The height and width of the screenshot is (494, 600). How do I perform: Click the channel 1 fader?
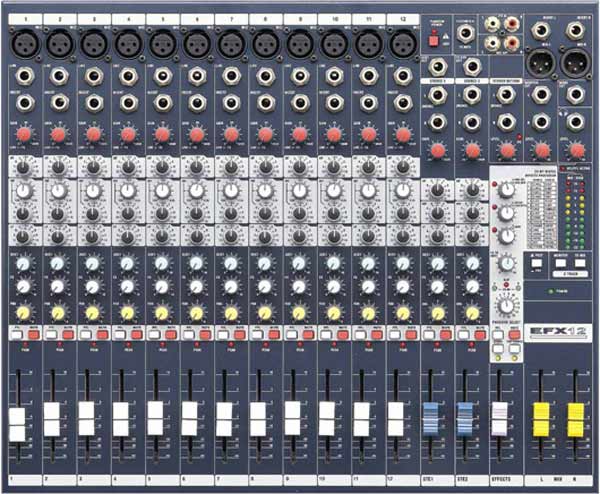17,425
